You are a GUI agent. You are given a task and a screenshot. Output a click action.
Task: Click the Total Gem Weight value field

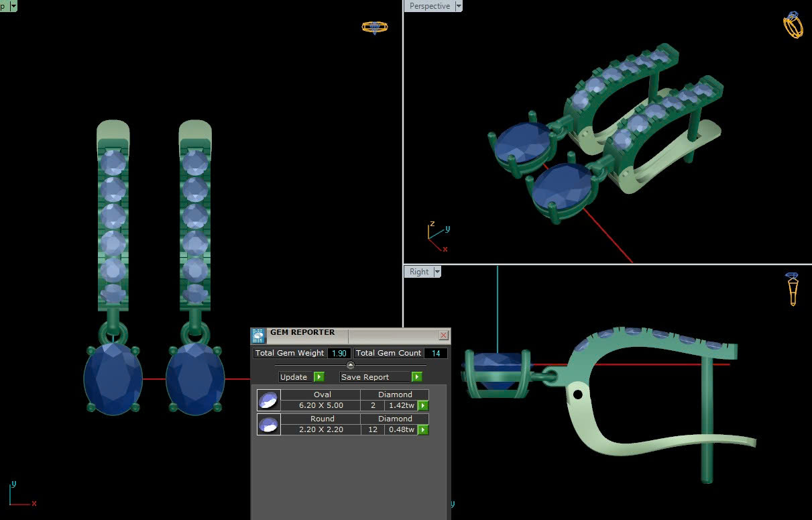coord(339,353)
